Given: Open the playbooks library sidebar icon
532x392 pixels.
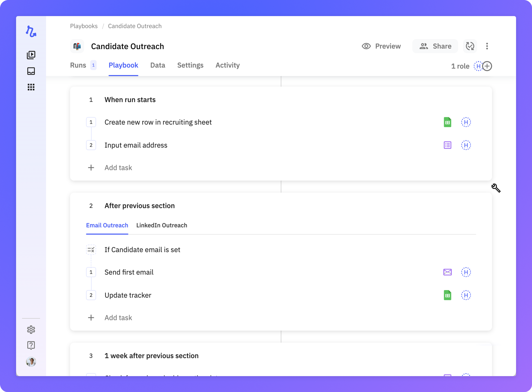Looking at the screenshot, I should click(31, 55).
